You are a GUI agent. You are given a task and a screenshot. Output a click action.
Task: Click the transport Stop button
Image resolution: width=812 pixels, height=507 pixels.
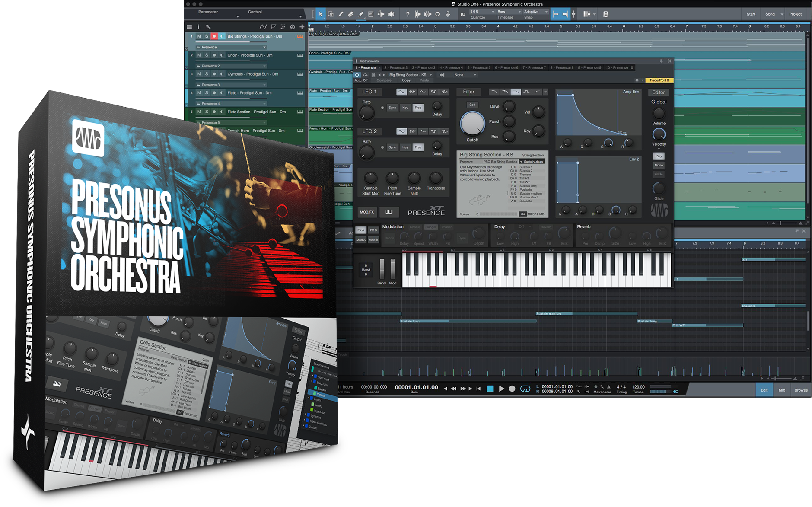pos(490,389)
